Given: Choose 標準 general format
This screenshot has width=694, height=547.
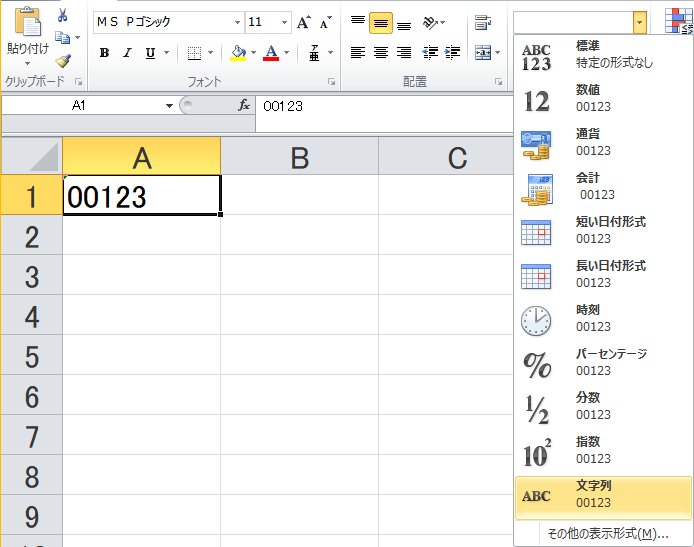Looking at the screenshot, I should 603,55.
